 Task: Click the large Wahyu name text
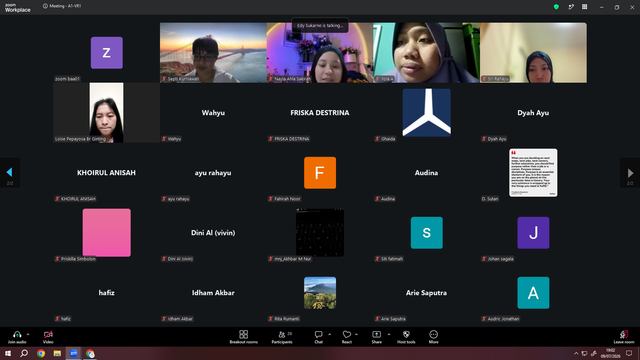click(x=213, y=113)
